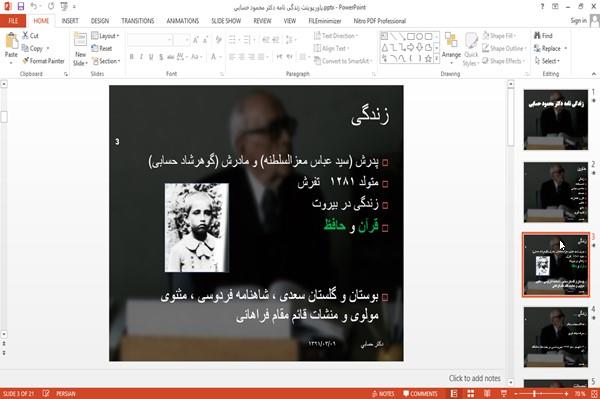Open the font size combo box
Image resolution: width=600 pixels, height=399 pixels.
[181, 40]
